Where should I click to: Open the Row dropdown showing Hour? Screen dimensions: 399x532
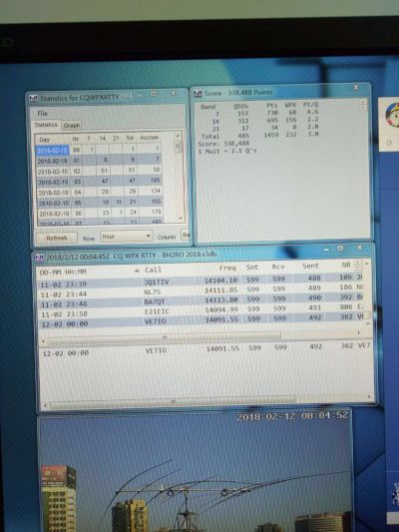click(126, 237)
